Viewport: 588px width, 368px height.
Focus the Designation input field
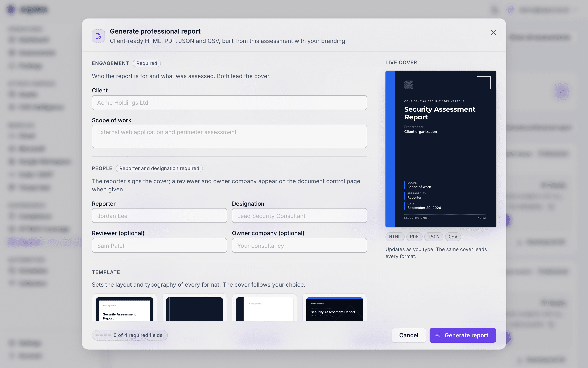(x=299, y=216)
